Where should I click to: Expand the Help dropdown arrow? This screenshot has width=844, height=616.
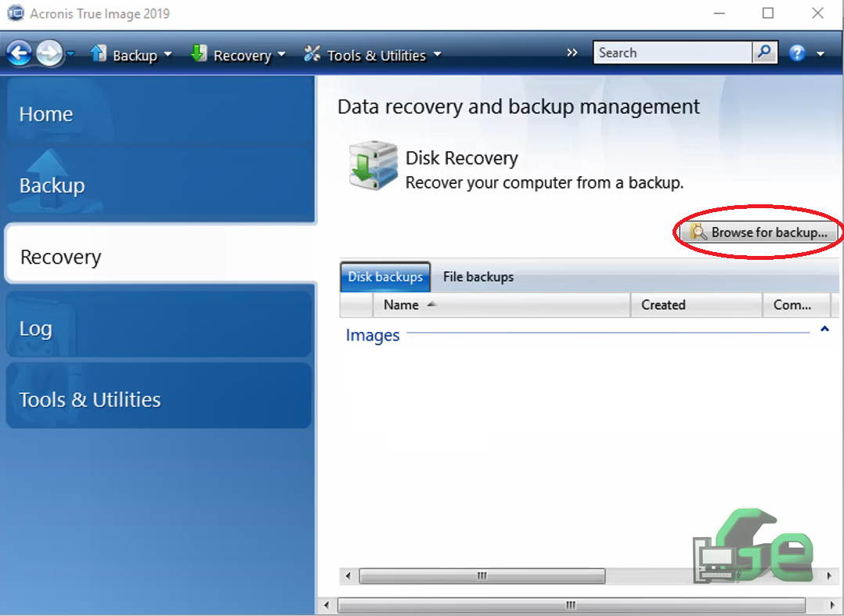(x=821, y=54)
